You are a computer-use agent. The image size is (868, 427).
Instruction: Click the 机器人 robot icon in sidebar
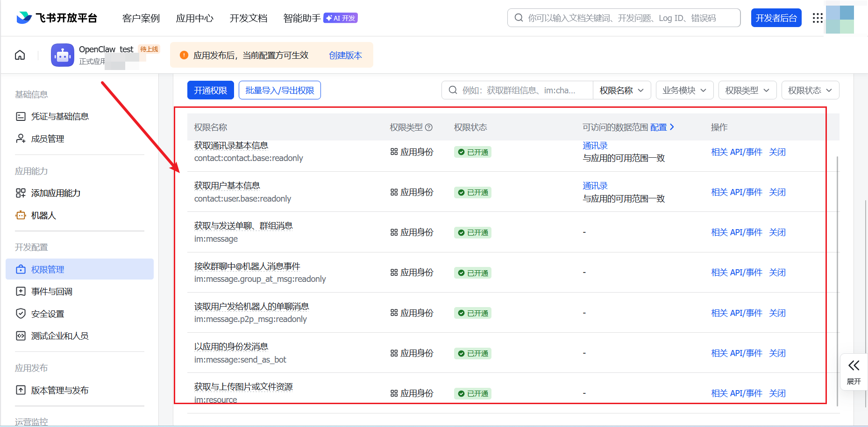21,215
